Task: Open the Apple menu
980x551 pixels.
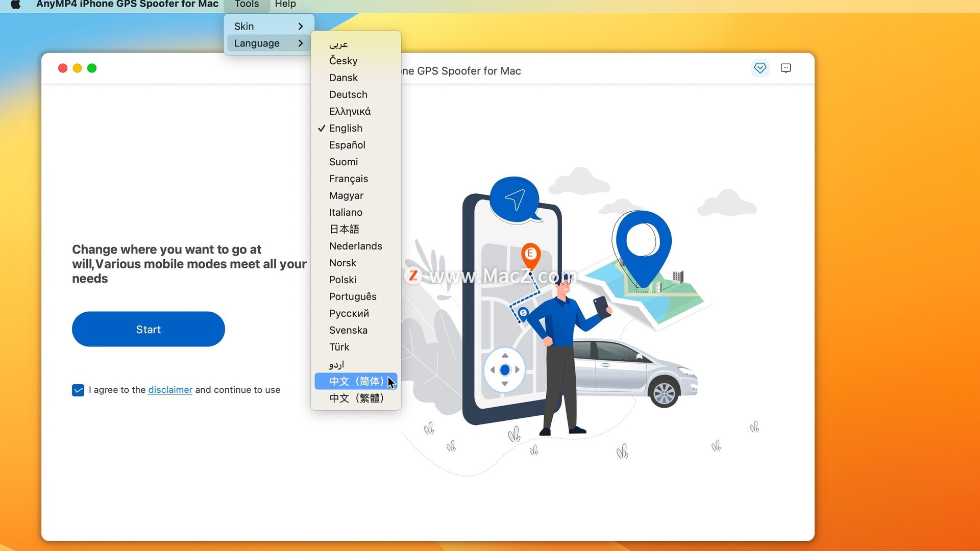Action: click(16, 5)
